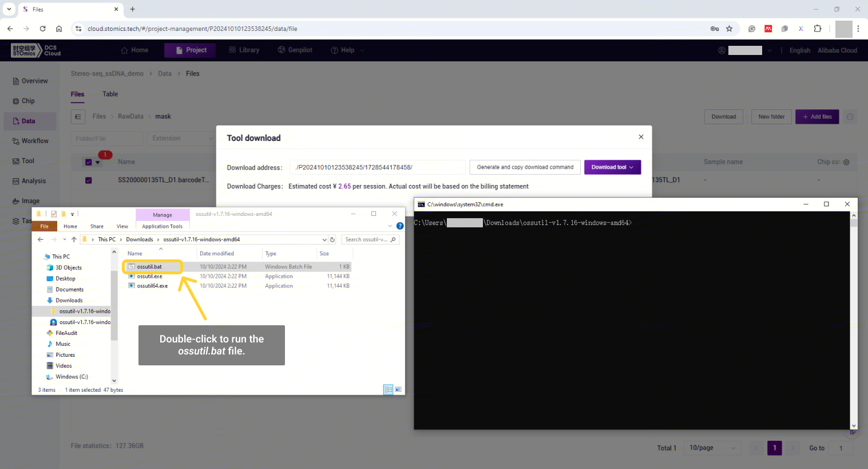Click the RawData breadcrumb link
Image resolution: width=868 pixels, height=469 pixels.
point(130,116)
